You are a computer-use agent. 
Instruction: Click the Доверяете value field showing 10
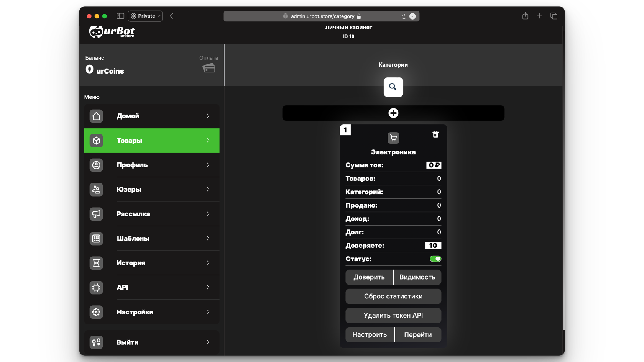433,246
